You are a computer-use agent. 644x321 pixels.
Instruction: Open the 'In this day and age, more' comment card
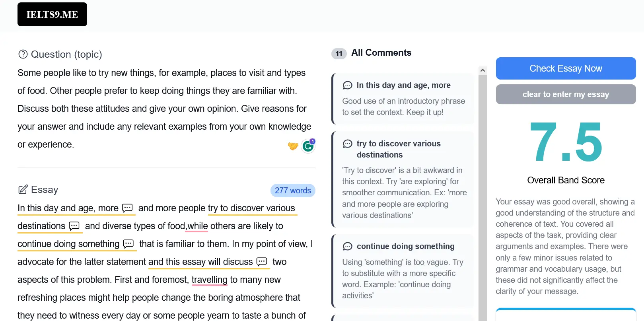pos(403,99)
